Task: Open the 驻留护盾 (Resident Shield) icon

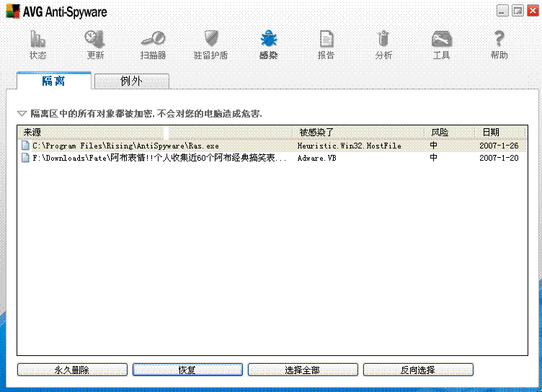Action: pos(211,39)
